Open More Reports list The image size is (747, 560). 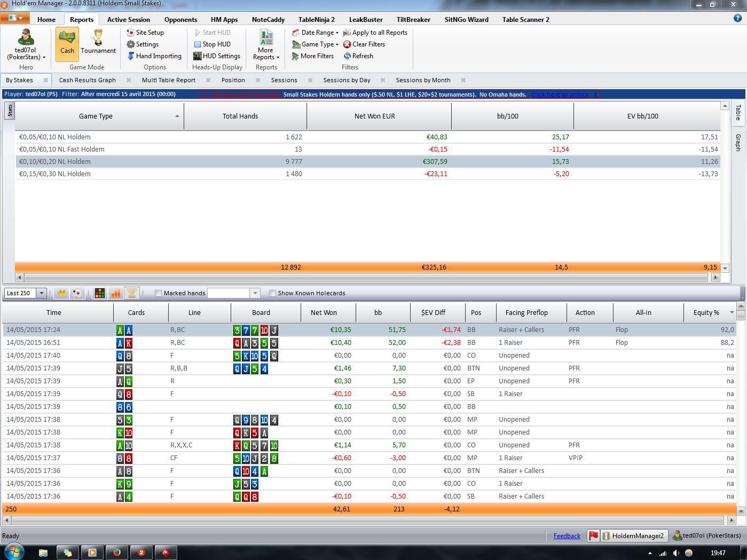point(266,44)
